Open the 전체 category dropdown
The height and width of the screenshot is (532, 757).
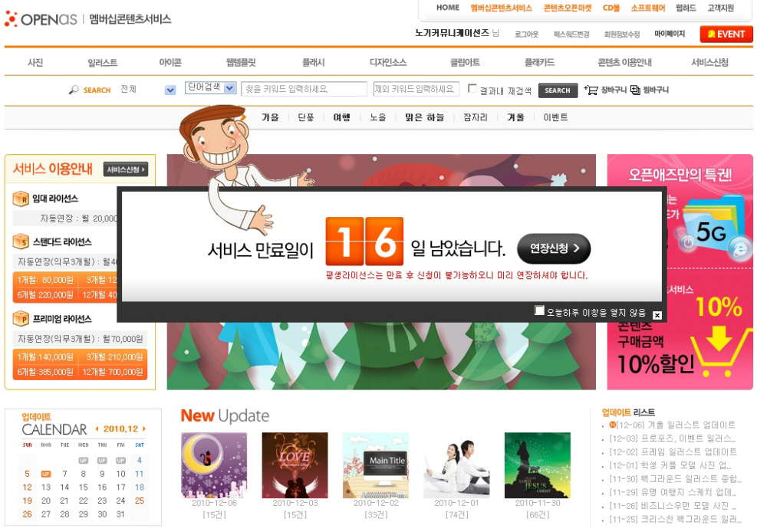pos(170,90)
